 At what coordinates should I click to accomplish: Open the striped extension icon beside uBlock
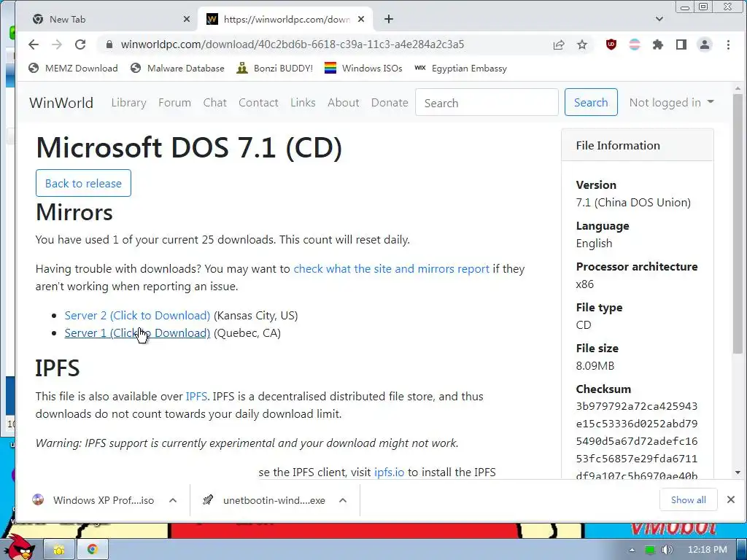(635, 44)
